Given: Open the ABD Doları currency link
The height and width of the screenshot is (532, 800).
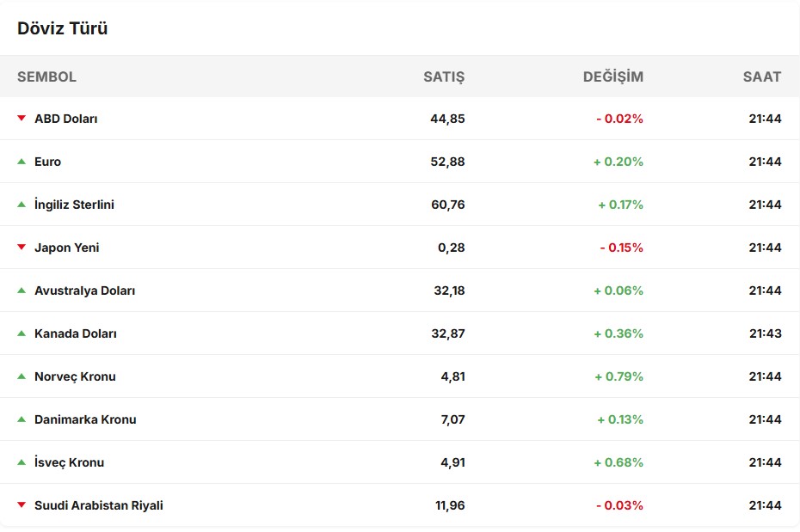Looking at the screenshot, I should click(66, 119).
